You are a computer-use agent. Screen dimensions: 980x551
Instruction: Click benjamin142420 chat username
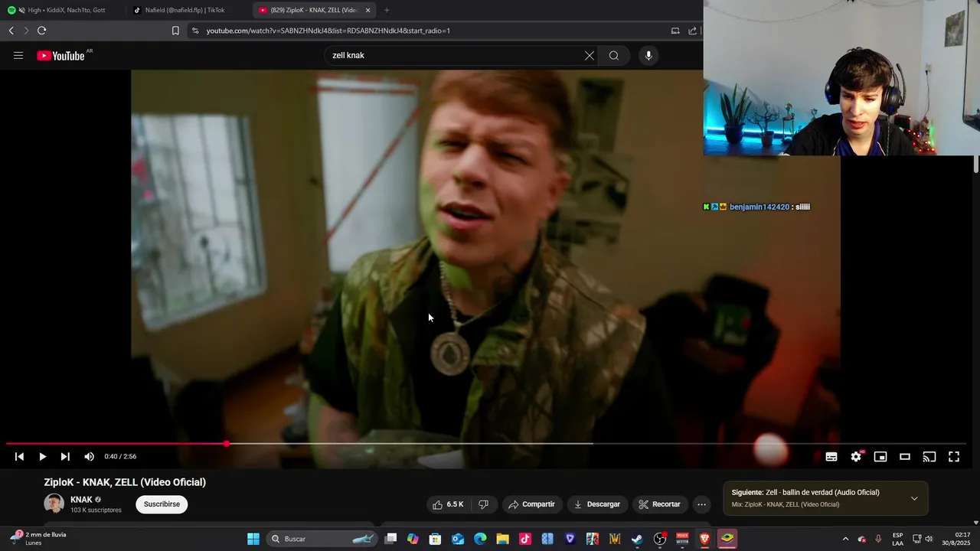coord(759,207)
